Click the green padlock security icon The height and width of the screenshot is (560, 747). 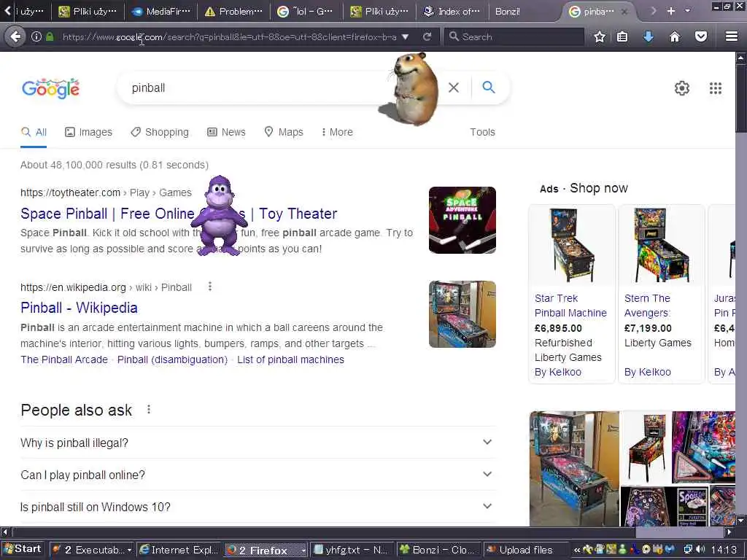click(x=50, y=36)
